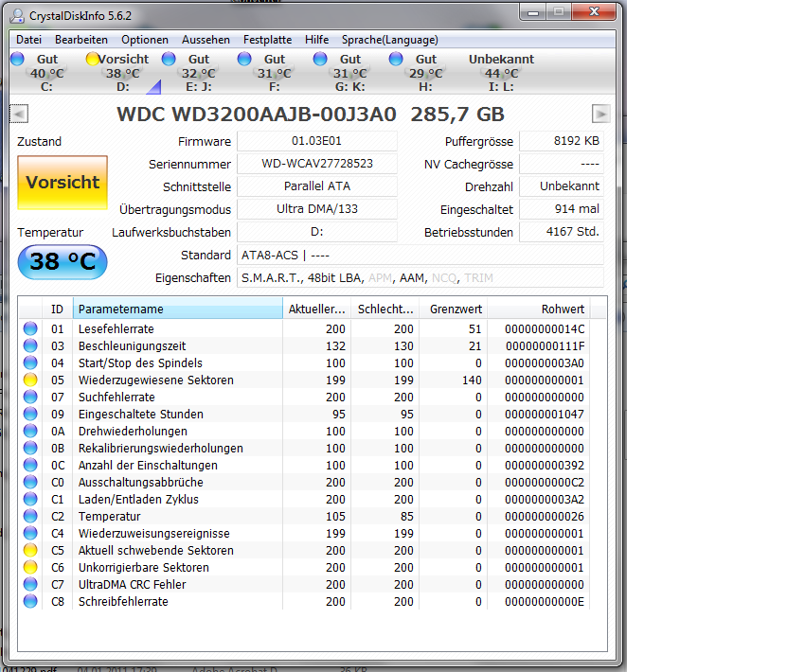Go to next disk arrow
The width and height of the screenshot is (805, 672).
click(601, 114)
